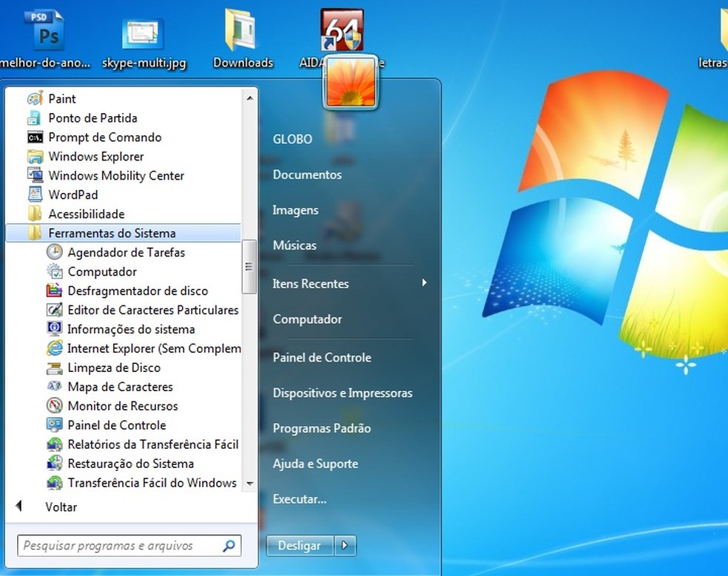Select the Downloads folder icon on desktop
Image resolution: width=728 pixels, height=576 pixels.
pos(240,30)
